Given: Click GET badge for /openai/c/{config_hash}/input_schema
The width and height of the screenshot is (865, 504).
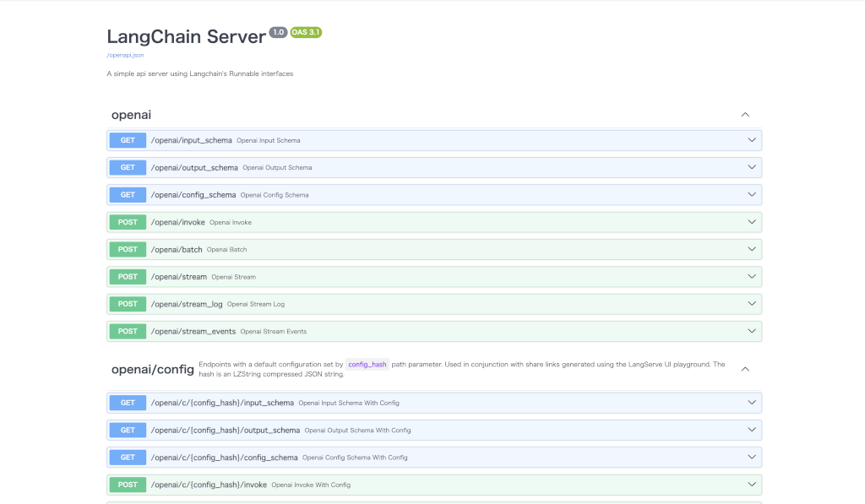Looking at the screenshot, I should point(128,403).
